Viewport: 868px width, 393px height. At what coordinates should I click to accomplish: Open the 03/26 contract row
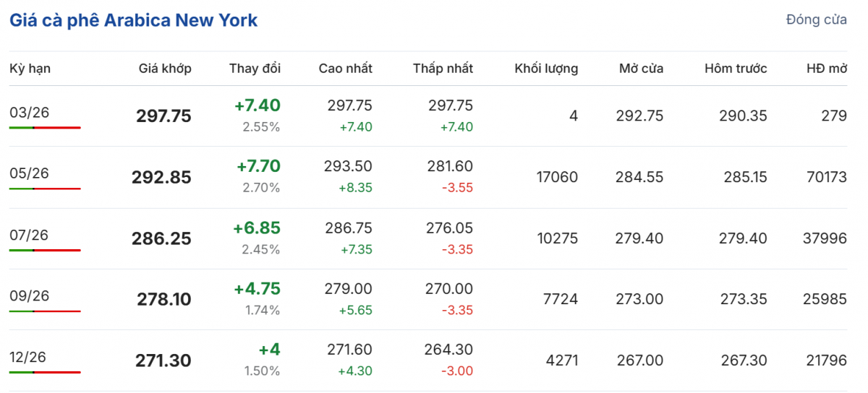coord(30,113)
